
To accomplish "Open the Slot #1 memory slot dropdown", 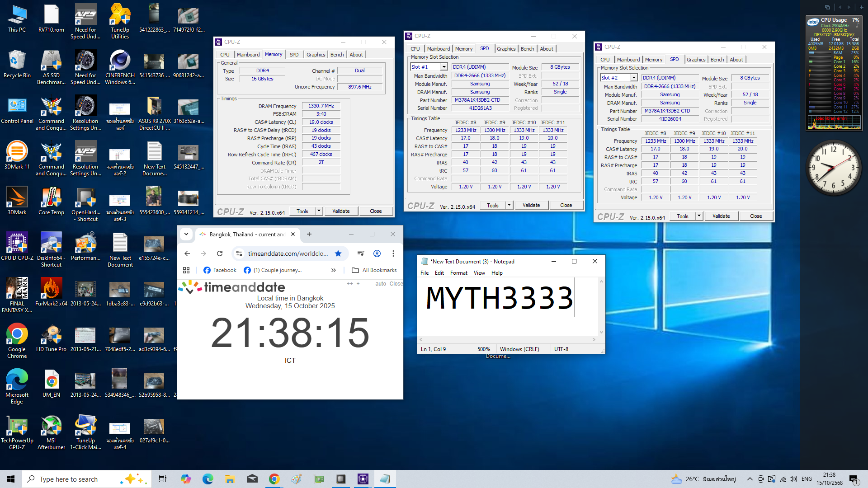I will coord(444,67).
